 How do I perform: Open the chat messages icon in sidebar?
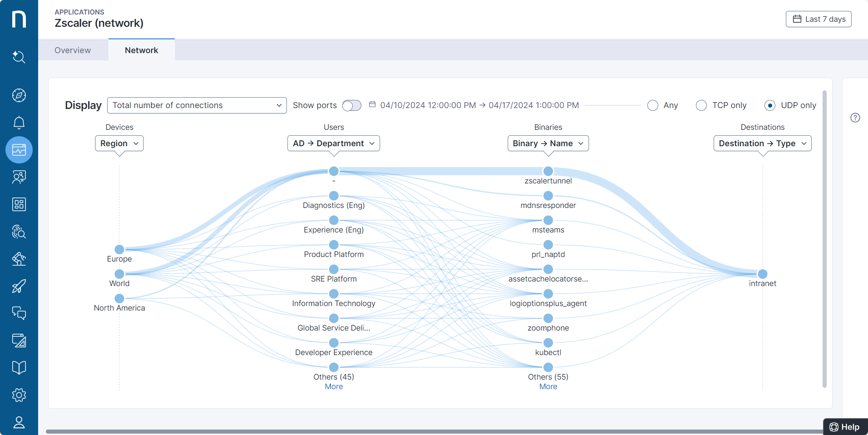click(x=19, y=313)
